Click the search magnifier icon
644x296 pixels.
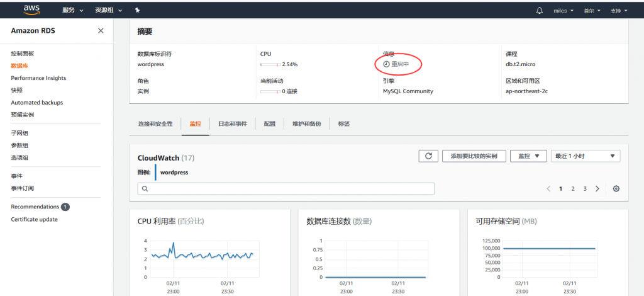coord(145,189)
